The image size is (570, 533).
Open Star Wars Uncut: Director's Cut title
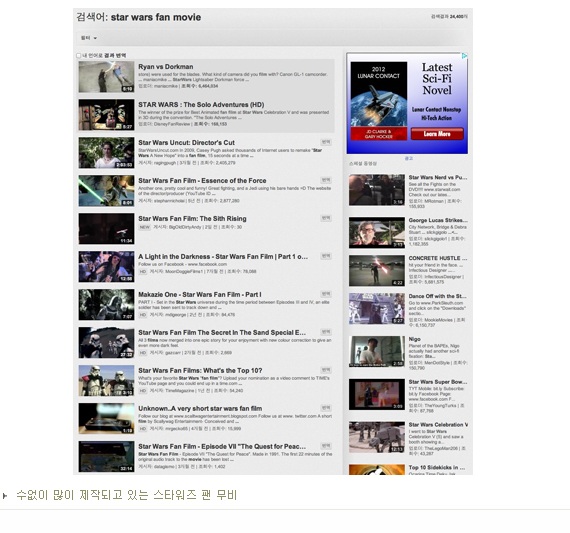186,143
